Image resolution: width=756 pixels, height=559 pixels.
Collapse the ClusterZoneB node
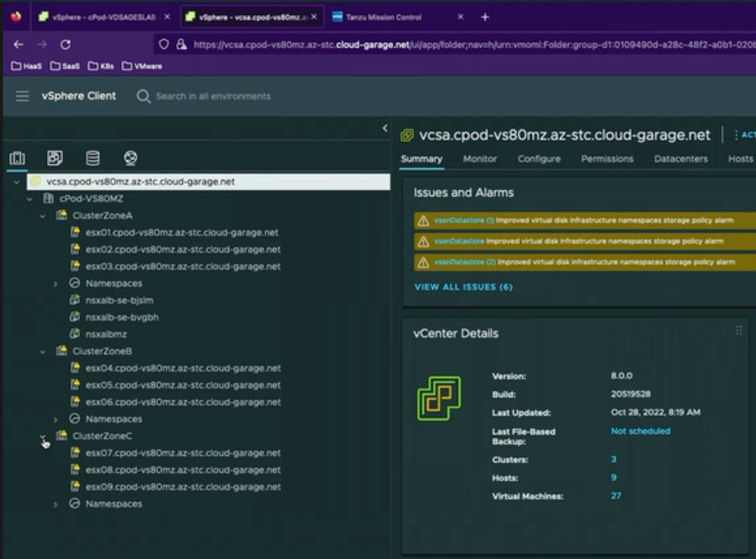pyautogui.click(x=43, y=351)
